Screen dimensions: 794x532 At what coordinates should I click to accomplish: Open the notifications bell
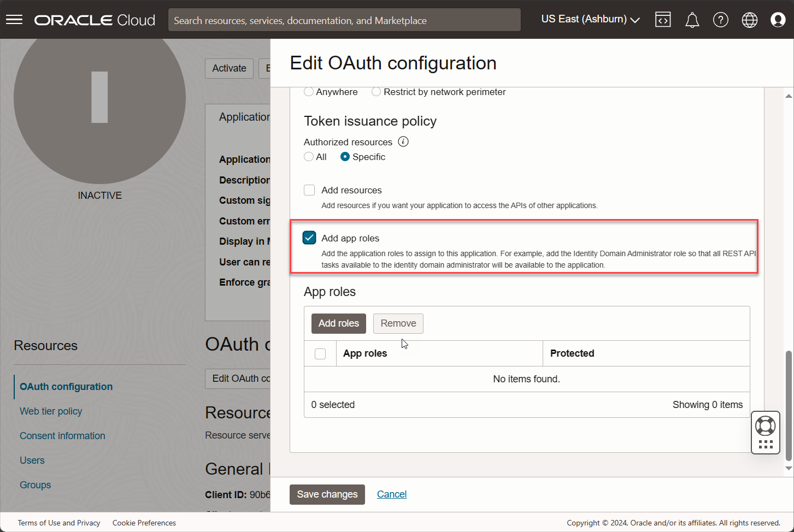692,20
